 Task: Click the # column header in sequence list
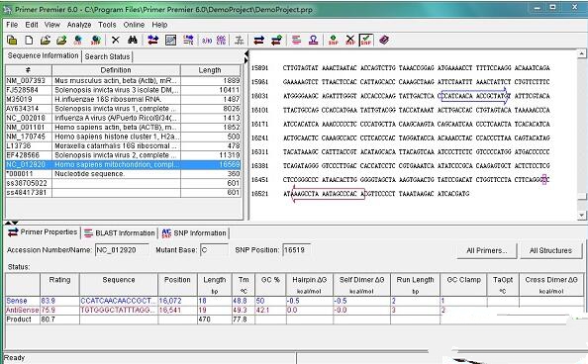tap(28, 70)
